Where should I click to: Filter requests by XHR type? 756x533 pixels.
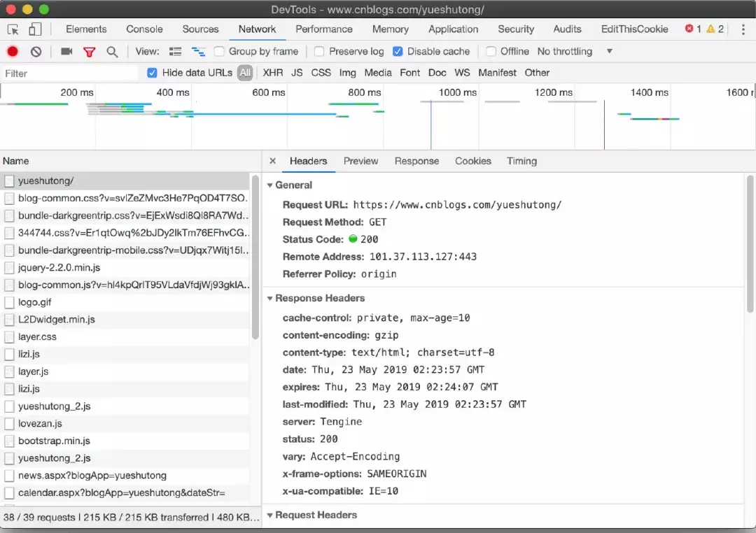pyautogui.click(x=273, y=73)
